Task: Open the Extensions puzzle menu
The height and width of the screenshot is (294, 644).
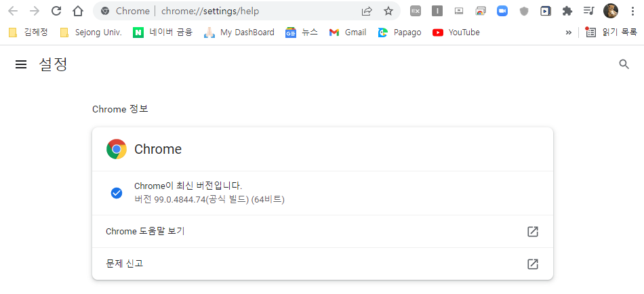Action: [567, 11]
